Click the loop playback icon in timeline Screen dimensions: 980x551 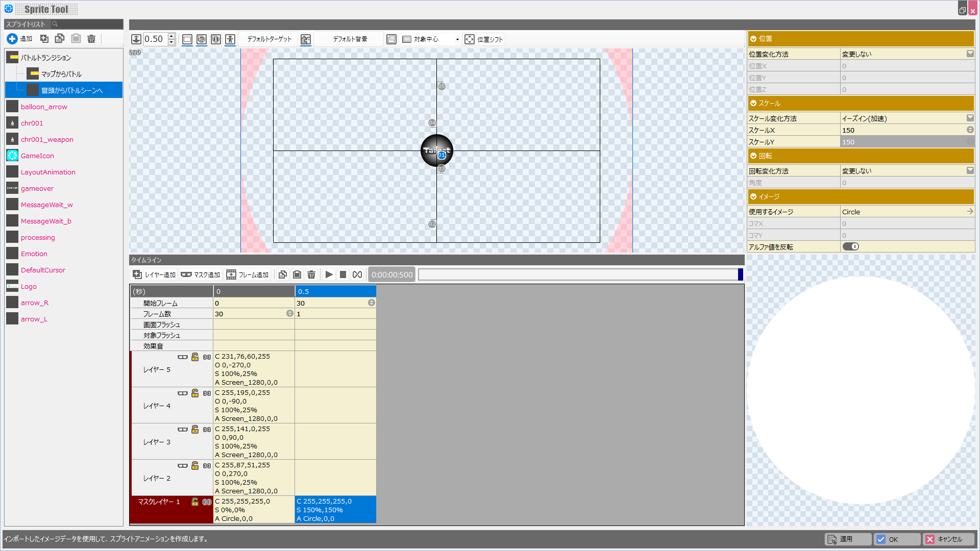[x=357, y=274]
